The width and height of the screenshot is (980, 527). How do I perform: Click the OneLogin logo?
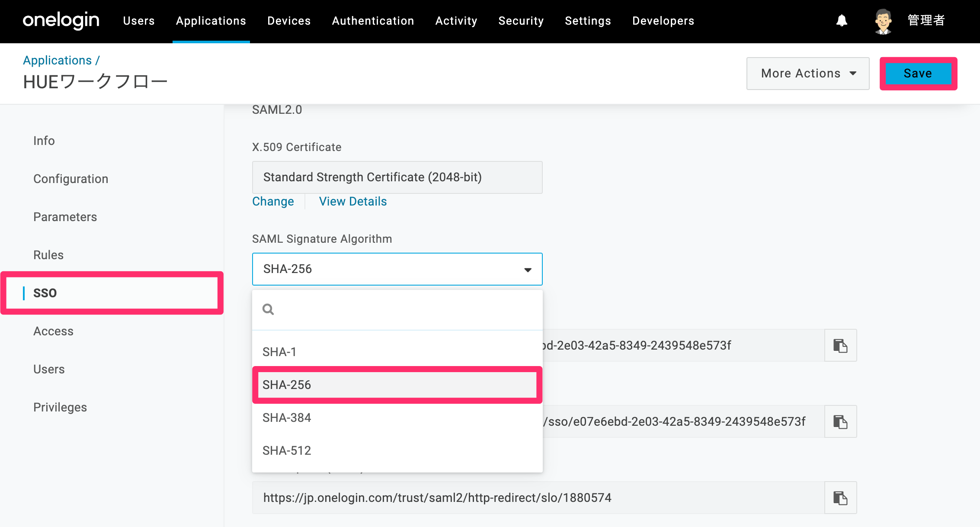pyautogui.click(x=61, y=21)
